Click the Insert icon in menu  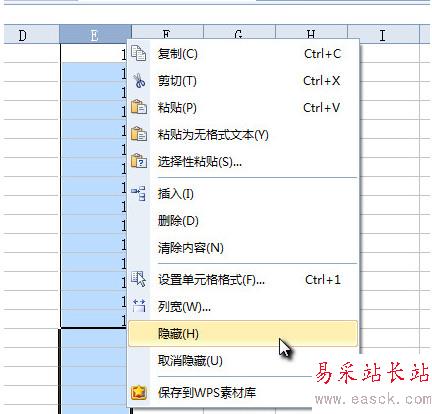pyautogui.click(x=138, y=193)
